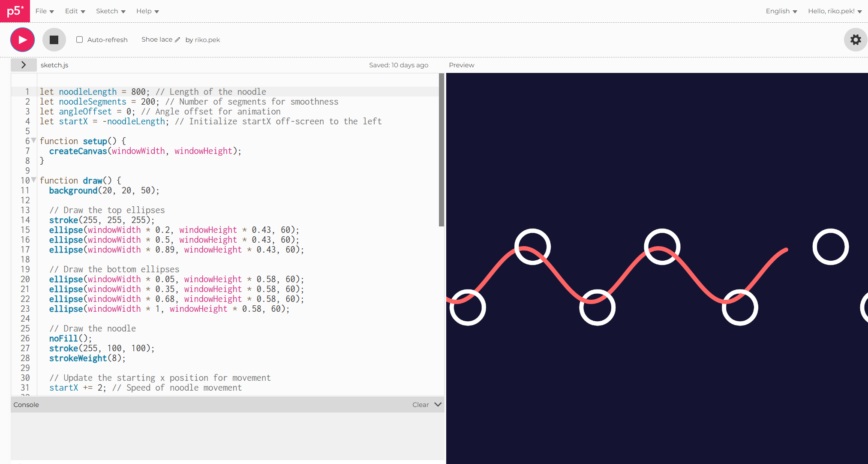
Task: Click the Console panel header label
Action: pos(26,404)
